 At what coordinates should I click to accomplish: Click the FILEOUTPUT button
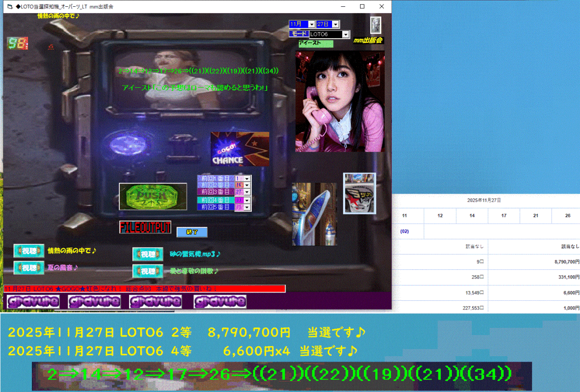[145, 227]
